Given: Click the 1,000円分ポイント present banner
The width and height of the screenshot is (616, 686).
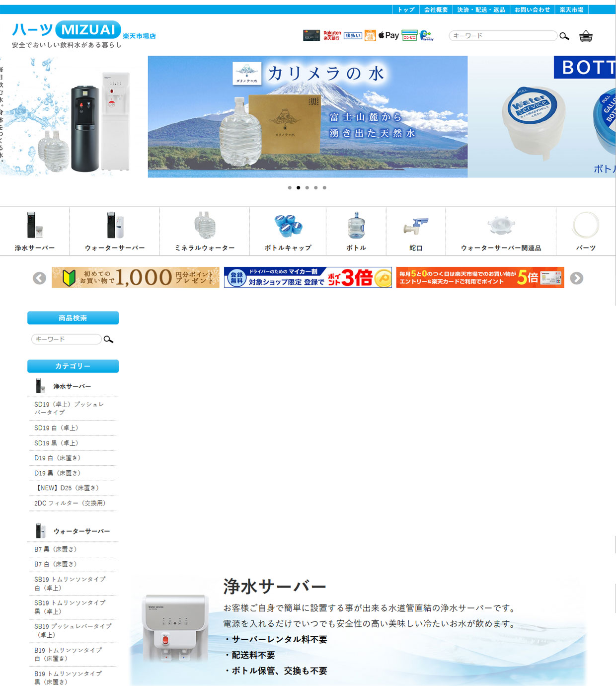Looking at the screenshot, I should [136, 277].
